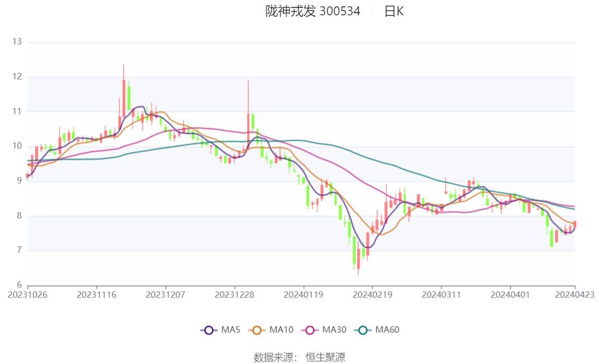Click the lowest candlestick wick near 6.3
Screen dimensions: 599x364
pyautogui.click(x=358, y=258)
